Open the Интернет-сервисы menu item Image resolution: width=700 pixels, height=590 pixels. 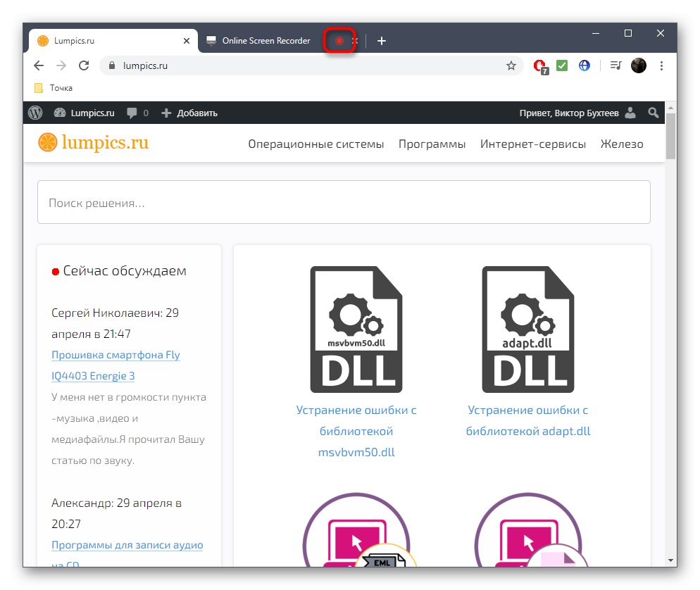click(x=533, y=144)
